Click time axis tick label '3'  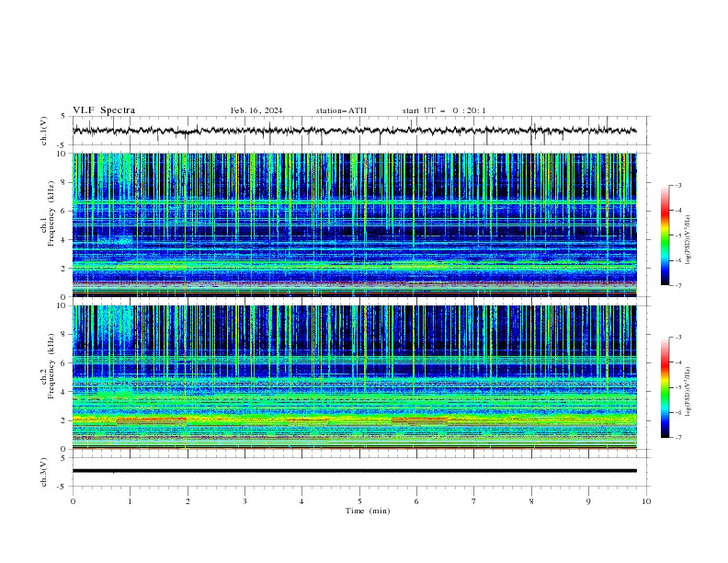click(245, 501)
